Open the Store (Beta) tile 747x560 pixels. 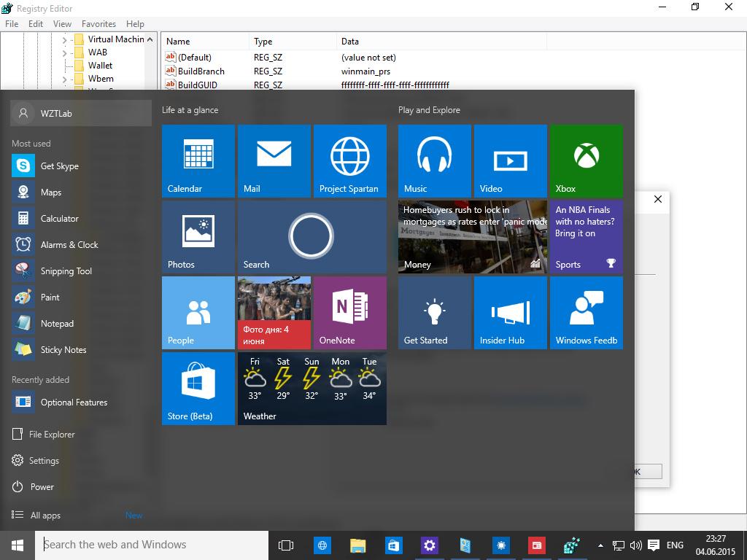pyautogui.click(x=198, y=389)
